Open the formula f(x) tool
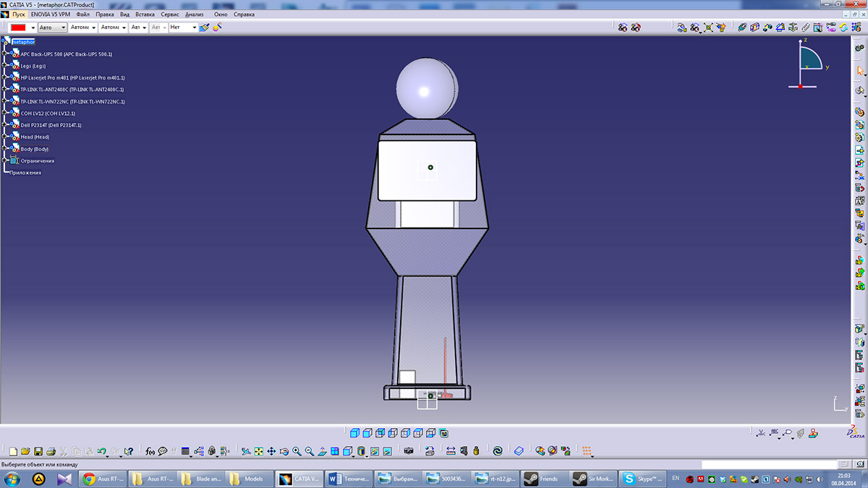This screenshot has height=488, width=868. [x=150, y=451]
